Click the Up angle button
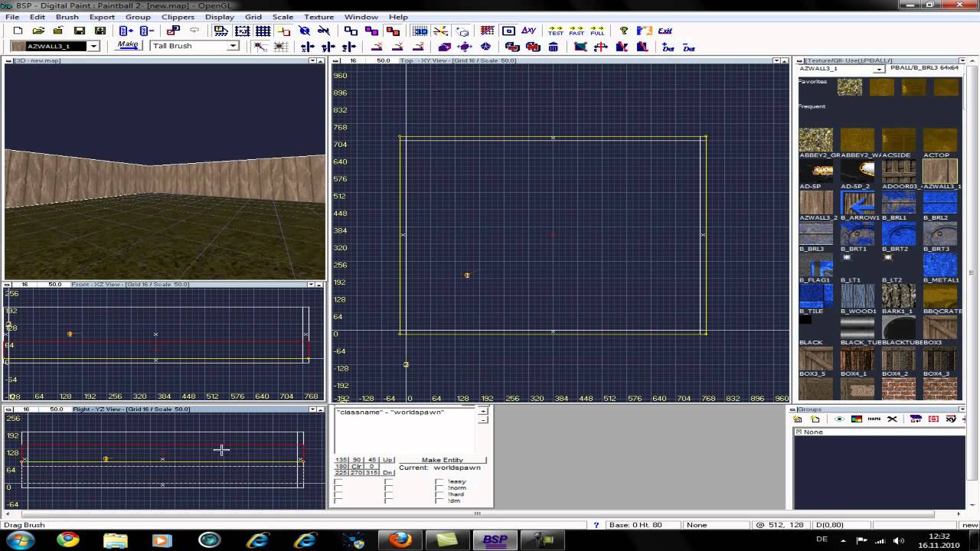 (x=388, y=460)
